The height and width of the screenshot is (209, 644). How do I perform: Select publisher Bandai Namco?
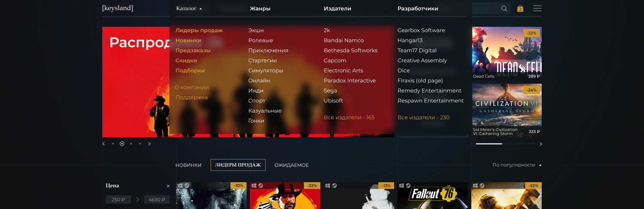pyautogui.click(x=344, y=40)
